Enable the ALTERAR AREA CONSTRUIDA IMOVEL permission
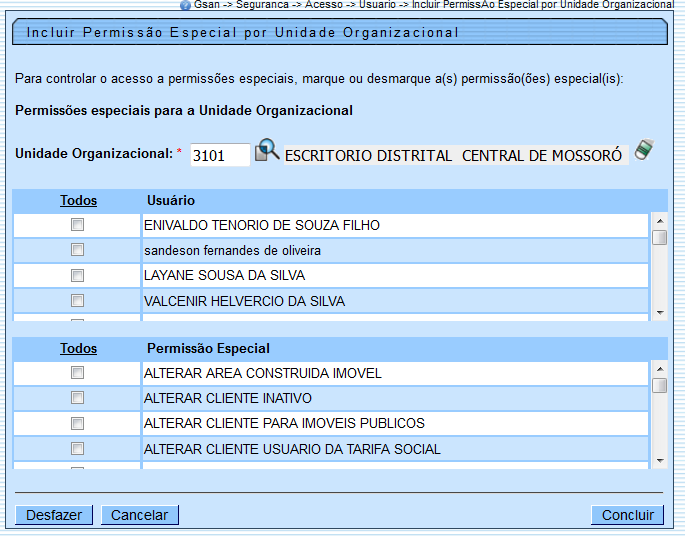Screen dimensions: 685x536 (x=77, y=373)
